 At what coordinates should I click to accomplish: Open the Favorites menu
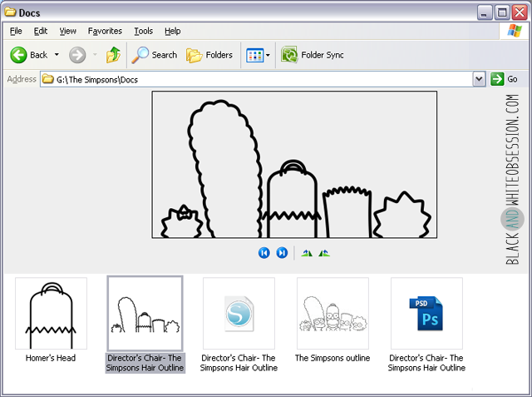[x=105, y=31]
